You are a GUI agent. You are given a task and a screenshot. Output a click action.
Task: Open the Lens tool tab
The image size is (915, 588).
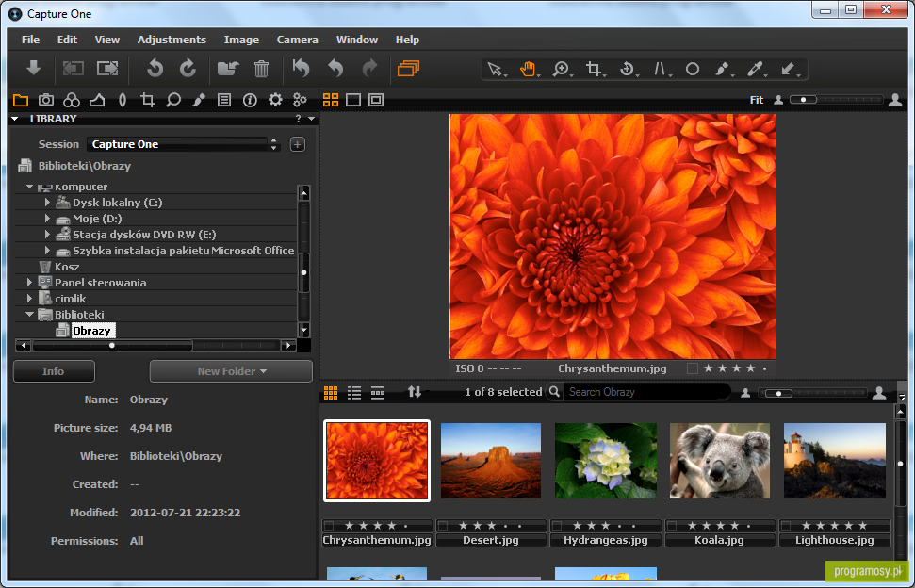point(122,100)
